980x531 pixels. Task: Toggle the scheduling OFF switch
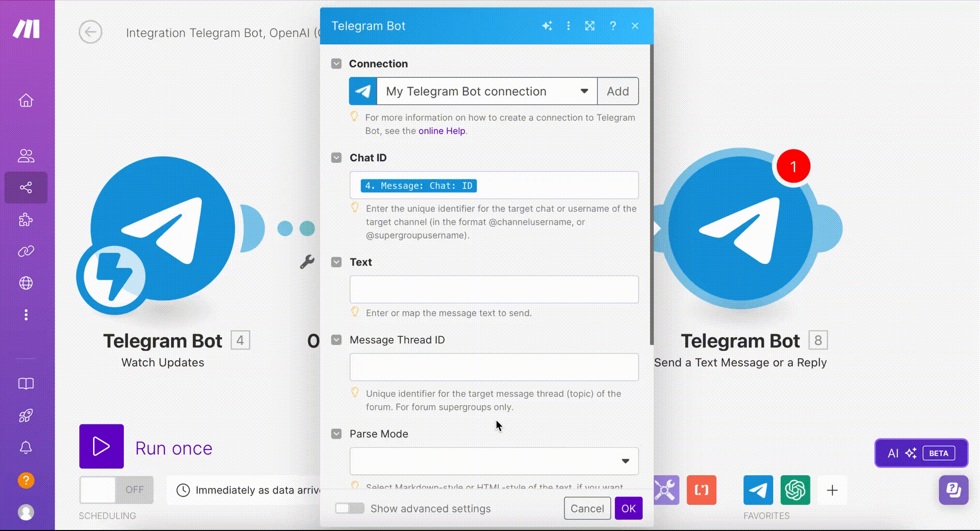tap(116, 490)
